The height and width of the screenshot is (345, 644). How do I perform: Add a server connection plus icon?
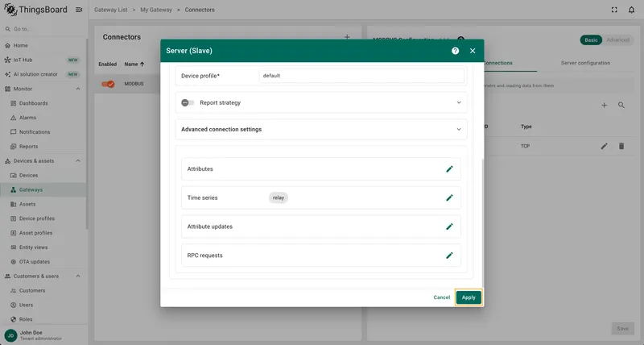[605, 106]
